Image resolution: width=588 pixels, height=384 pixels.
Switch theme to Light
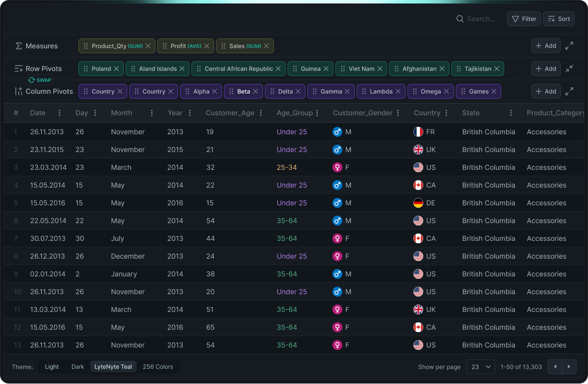tap(52, 367)
